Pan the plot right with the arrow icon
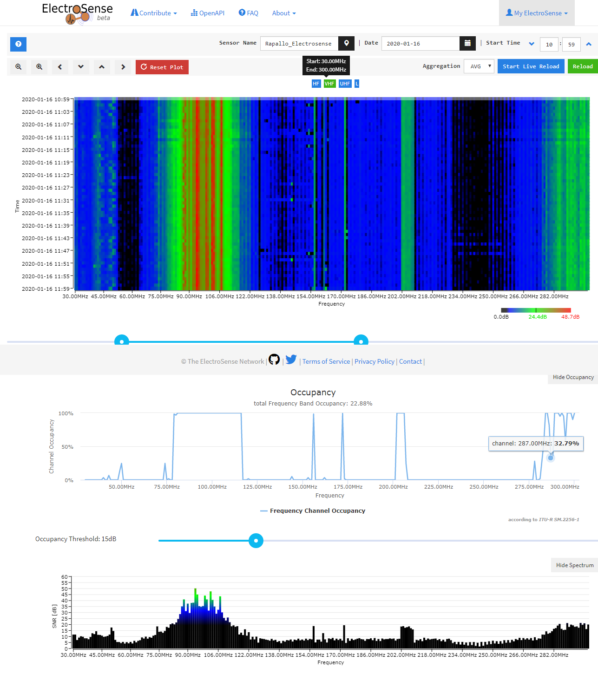Viewport: 598px width, 700px height. pyautogui.click(x=123, y=67)
